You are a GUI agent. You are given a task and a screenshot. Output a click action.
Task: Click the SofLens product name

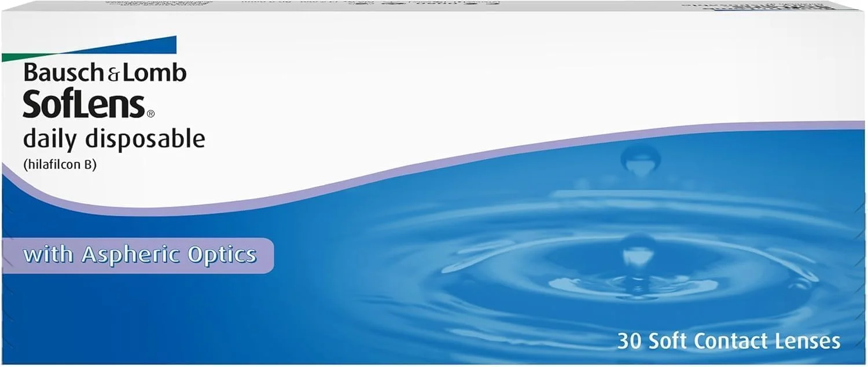tap(84, 105)
